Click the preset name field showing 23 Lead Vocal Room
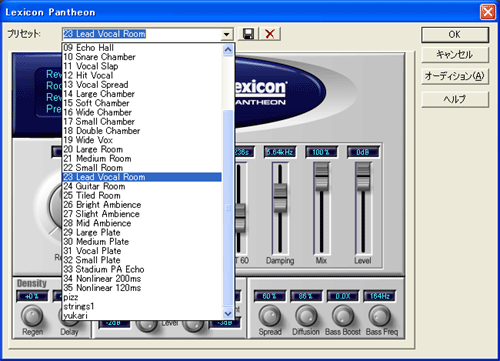 click(x=142, y=34)
